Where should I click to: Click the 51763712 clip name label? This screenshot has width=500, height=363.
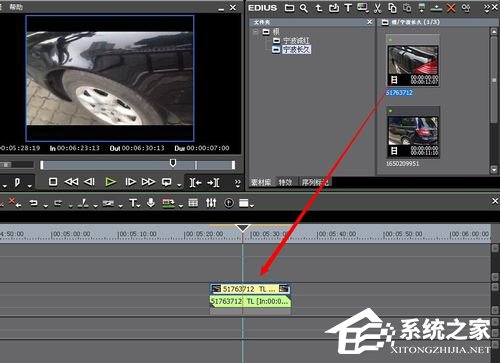[x=399, y=93]
